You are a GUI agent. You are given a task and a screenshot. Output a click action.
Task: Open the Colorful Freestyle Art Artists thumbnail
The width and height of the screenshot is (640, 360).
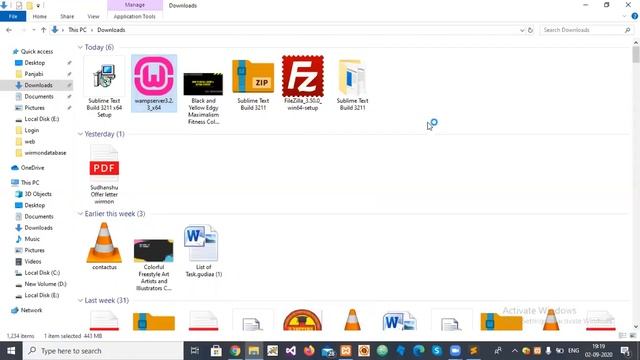click(x=154, y=264)
